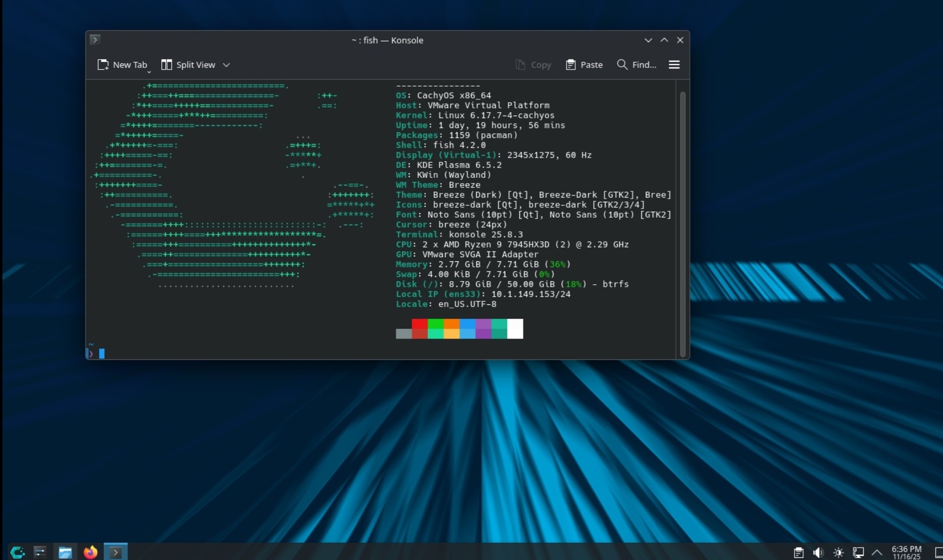The image size is (943, 560).
Task: Click the 'CPU: 2 x AMD Ryzen 9' line
Action: (x=512, y=244)
